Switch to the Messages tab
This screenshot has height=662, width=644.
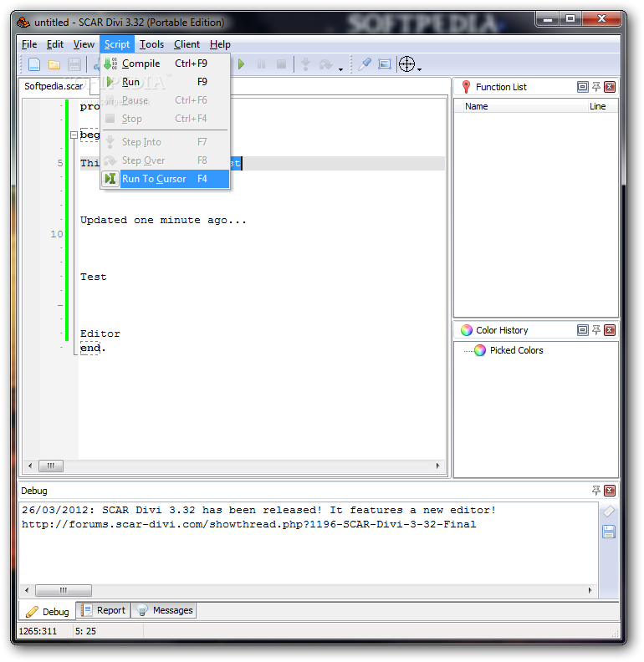(x=165, y=610)
